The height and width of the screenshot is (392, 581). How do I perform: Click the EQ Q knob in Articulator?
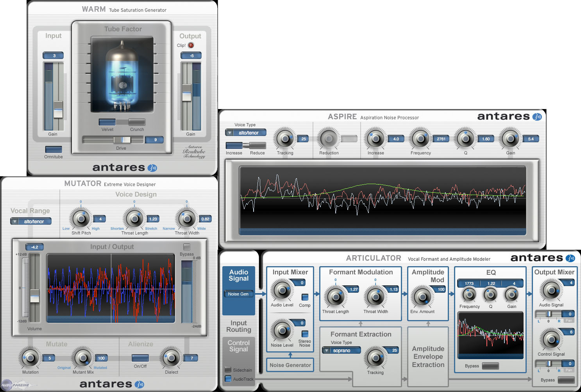490,295
